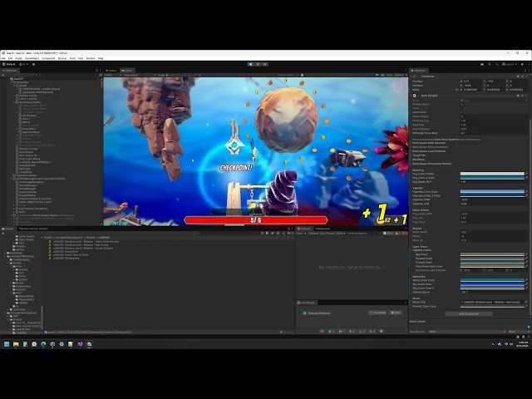Open the File menu

(3, 58)
